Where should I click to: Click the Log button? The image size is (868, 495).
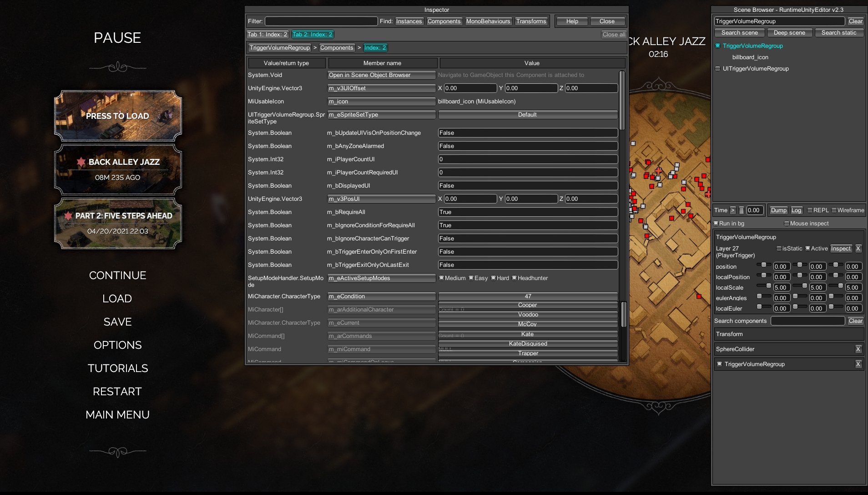click(796, 210)
